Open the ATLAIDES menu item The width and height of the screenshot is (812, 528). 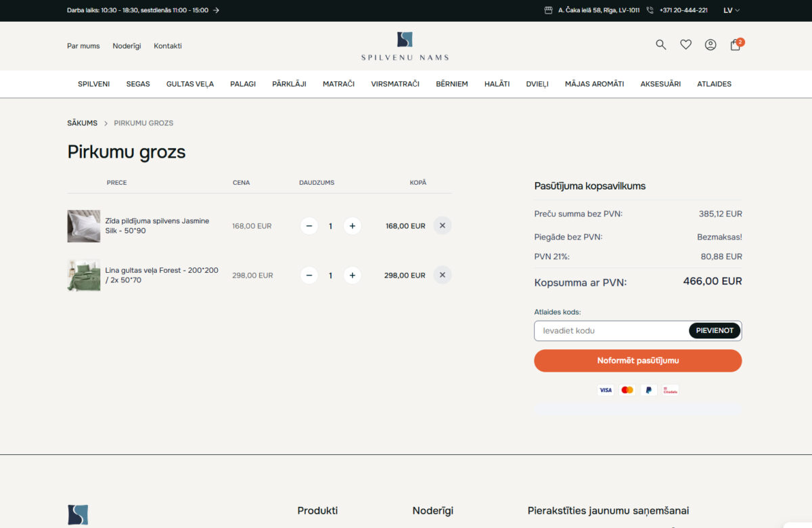coord(714,84)
